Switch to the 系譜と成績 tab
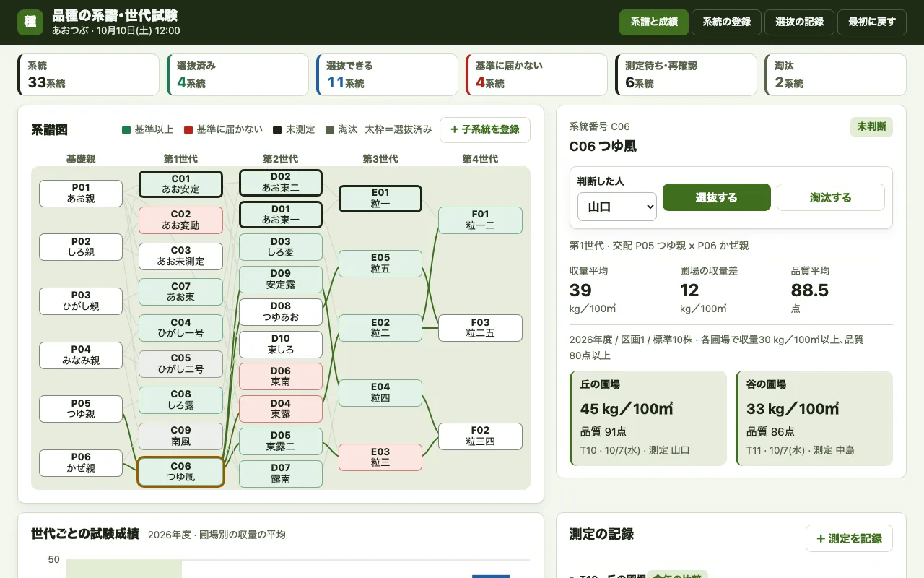Image resolution: width=924 pixels, height=578 pixels. [x=654, y=22]
